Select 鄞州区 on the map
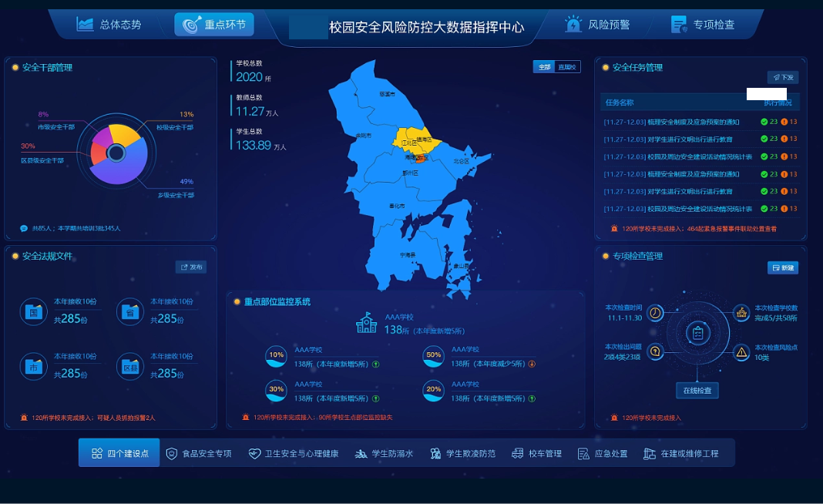Screen dimensions: 823x504 coord(411,173)
